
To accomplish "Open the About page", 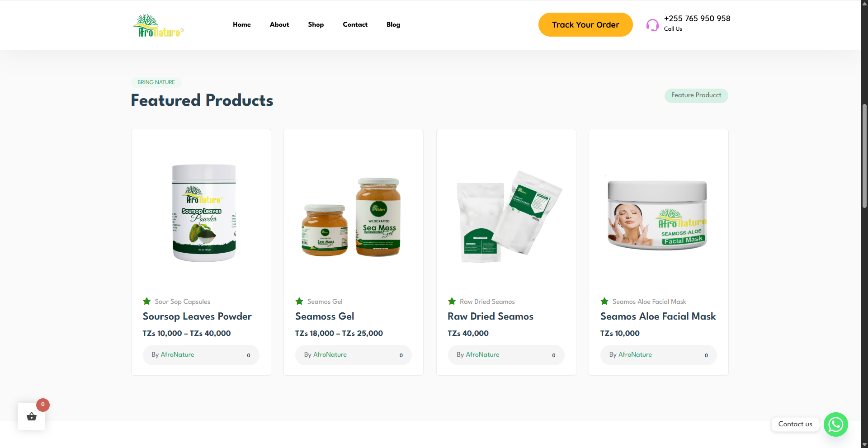I will pos(279,24).
